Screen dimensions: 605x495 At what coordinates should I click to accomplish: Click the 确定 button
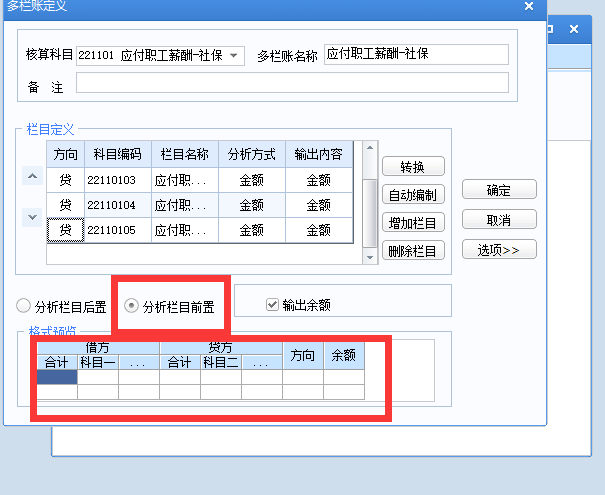[x=499, y=190]
